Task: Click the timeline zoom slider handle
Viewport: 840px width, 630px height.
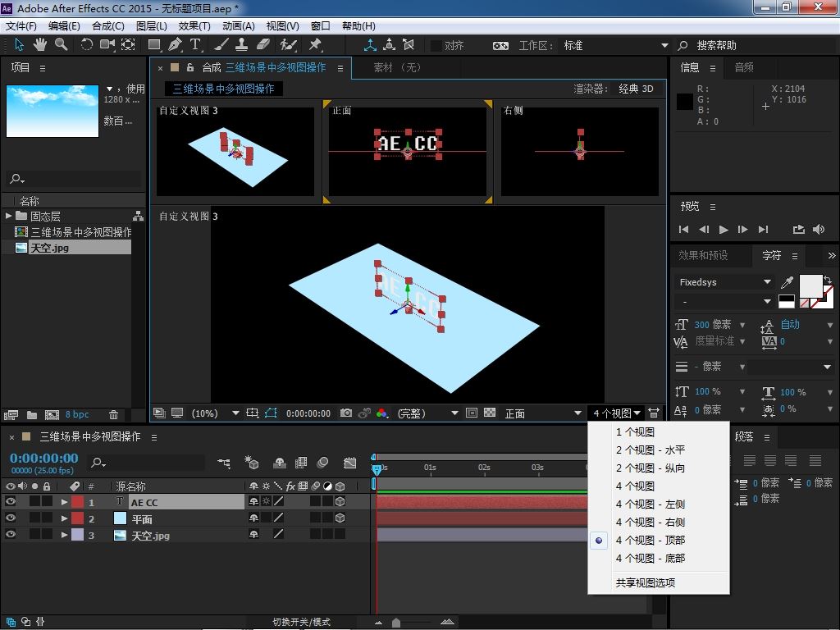Action: point(396,622)
